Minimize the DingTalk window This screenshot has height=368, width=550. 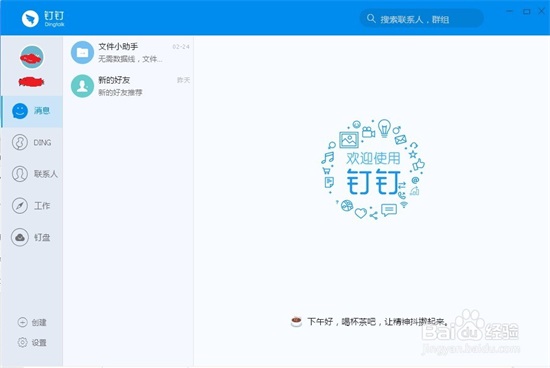[510, 12]
